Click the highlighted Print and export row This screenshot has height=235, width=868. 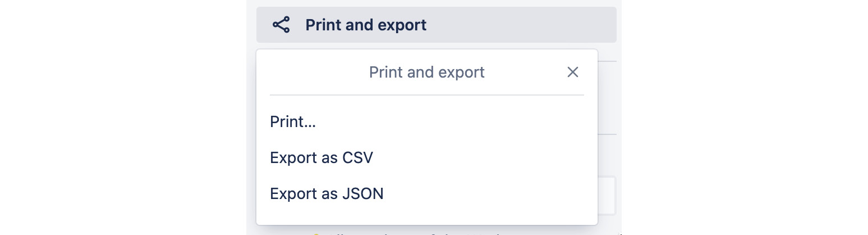tap(436, 25)
